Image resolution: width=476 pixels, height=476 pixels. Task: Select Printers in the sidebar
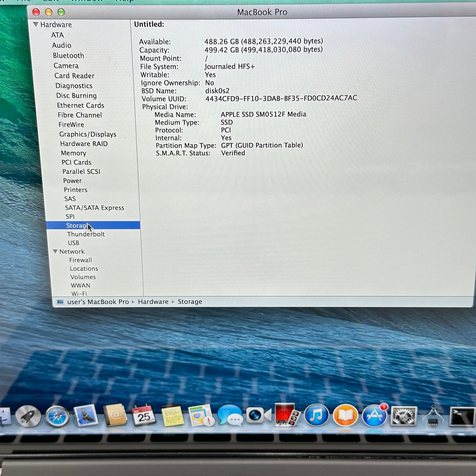click(x=76, y=190)
